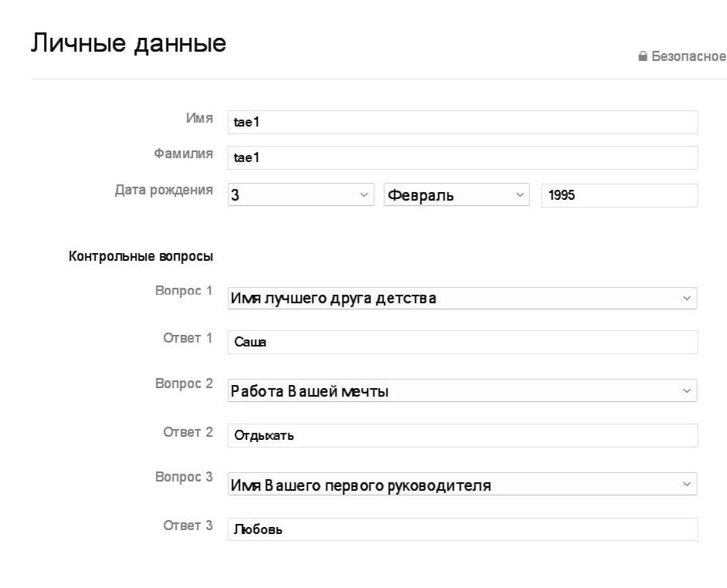This screenshot has width=727, height=588.
Task: Select the Фамилия text field
Action: (463, 157)
